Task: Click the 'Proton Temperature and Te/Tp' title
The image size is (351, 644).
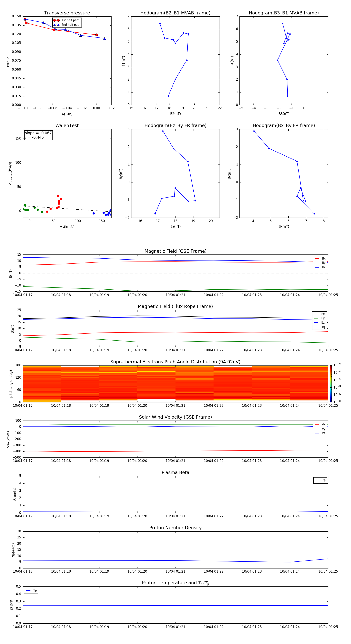Action: point(175,583)
